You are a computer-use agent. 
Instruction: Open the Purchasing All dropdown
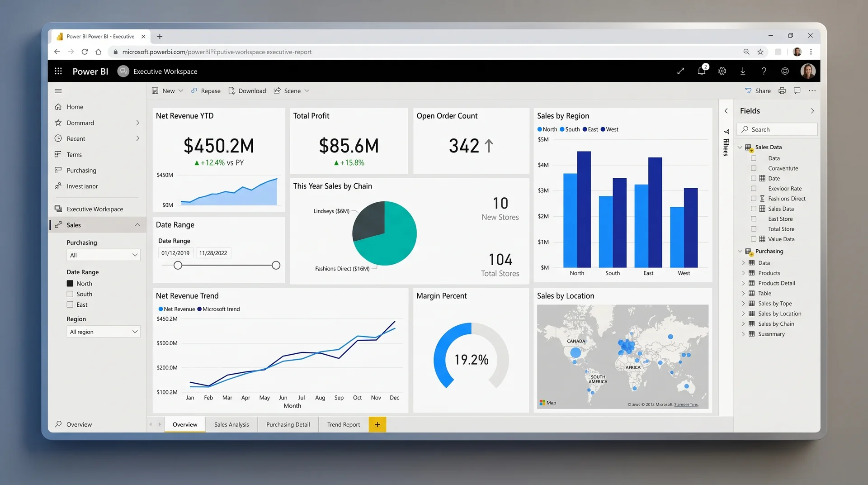tap(104, 255)
